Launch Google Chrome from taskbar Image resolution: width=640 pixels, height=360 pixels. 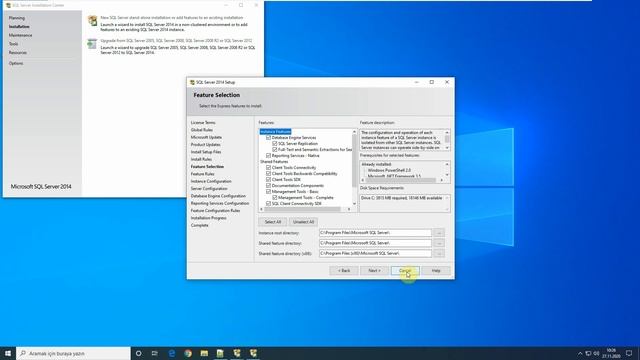click(x=188, y=353)
